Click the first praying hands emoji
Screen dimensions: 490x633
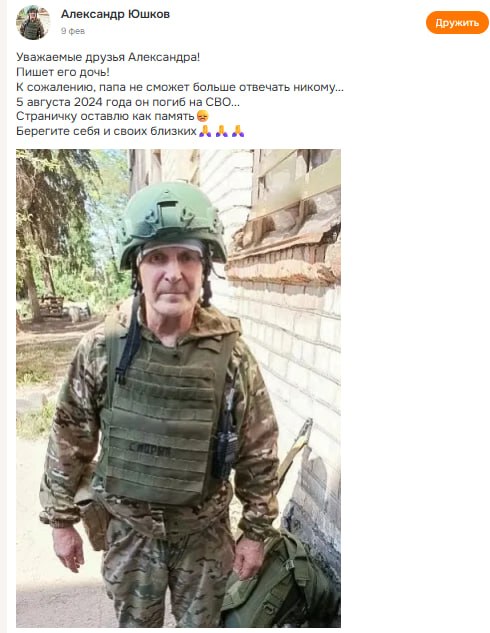tap(205, 131)
